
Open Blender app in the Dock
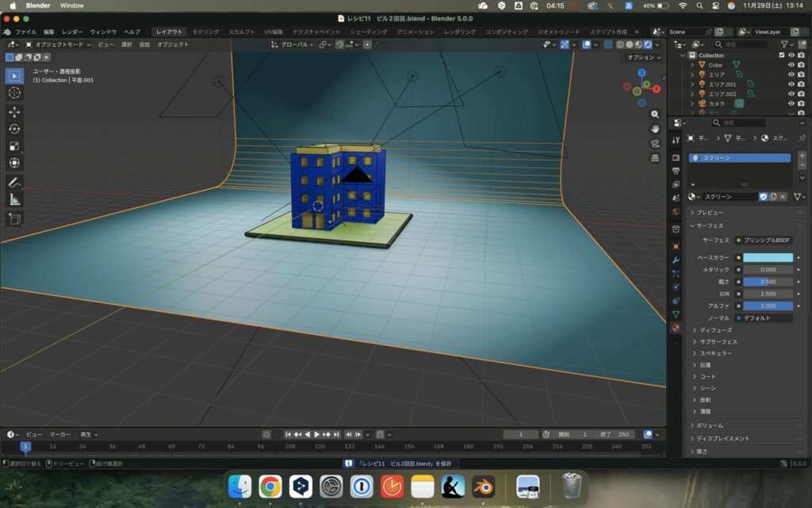point(484,487)
